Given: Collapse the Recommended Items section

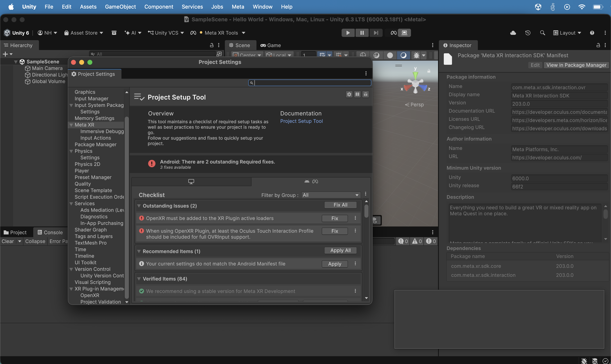Looking at the screenshot, I should pyautogui.click(x=139, y=251).
